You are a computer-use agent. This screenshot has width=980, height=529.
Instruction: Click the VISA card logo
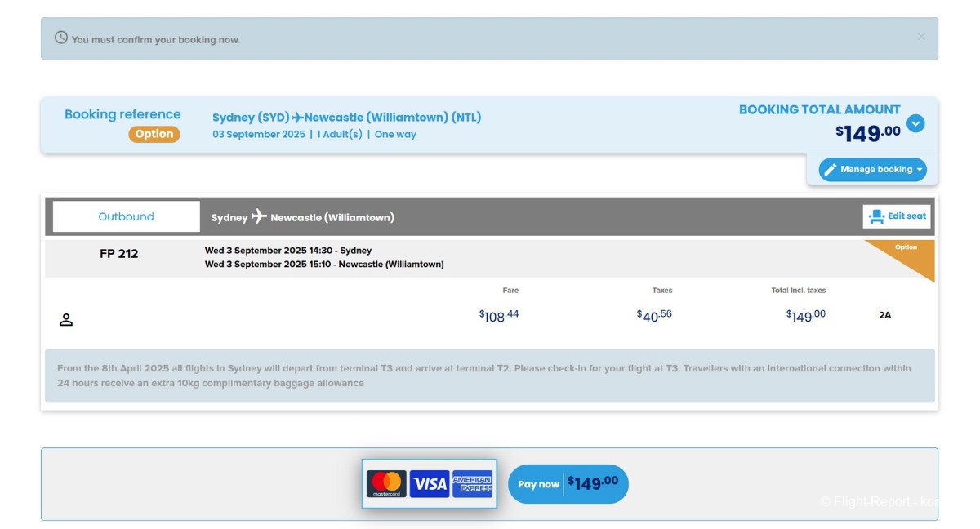coord(430,484)
